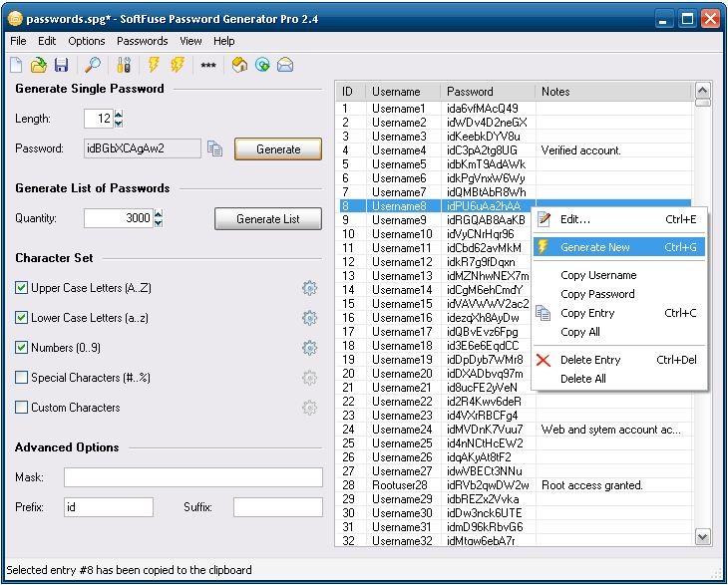Click the envelope email icon
This screenshot has width=728, height=585.
pos(285,65)
